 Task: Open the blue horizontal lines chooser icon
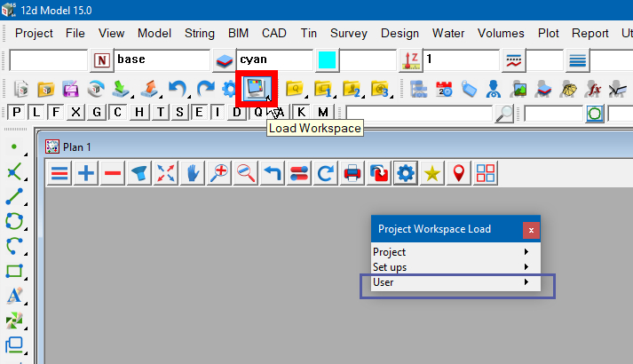(x=577, y=60)
